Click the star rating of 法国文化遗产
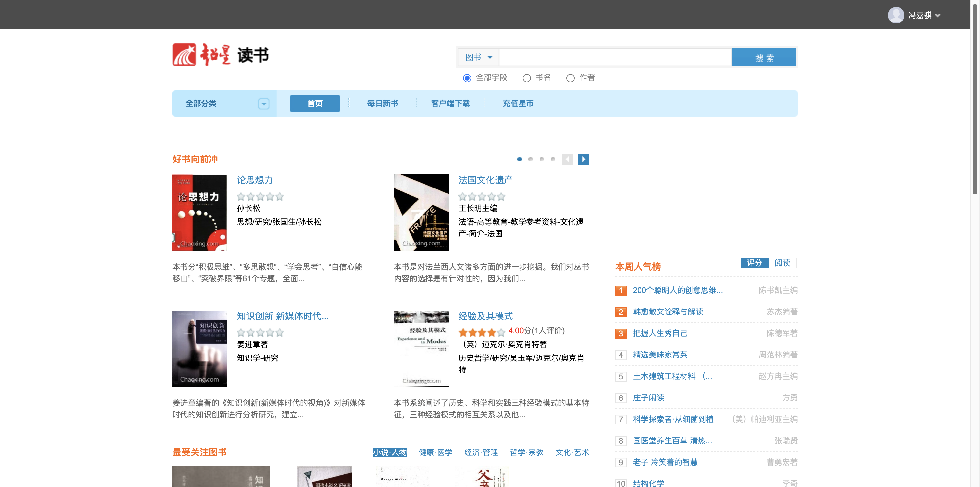Screen dimensions: 980x487 pos(482,197)
